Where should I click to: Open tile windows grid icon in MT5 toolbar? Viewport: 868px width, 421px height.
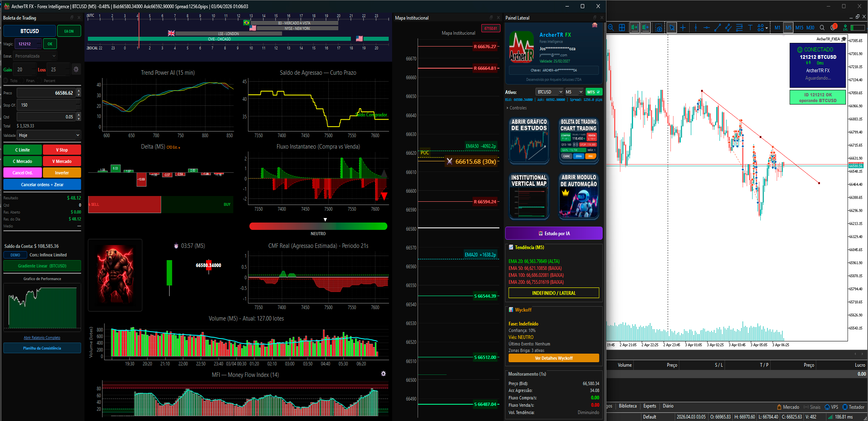(x=622, y=28)
